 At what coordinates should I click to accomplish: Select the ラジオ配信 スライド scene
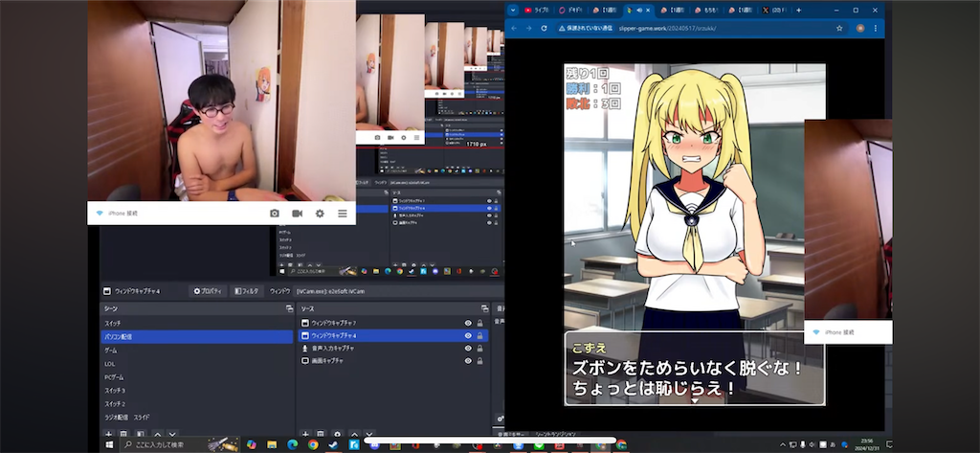(197, 418)
